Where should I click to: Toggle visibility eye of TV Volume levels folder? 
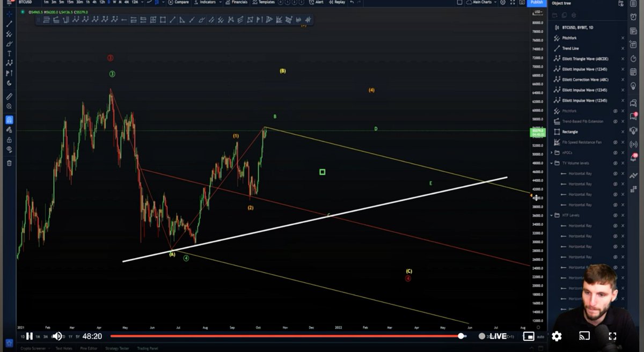616,163
